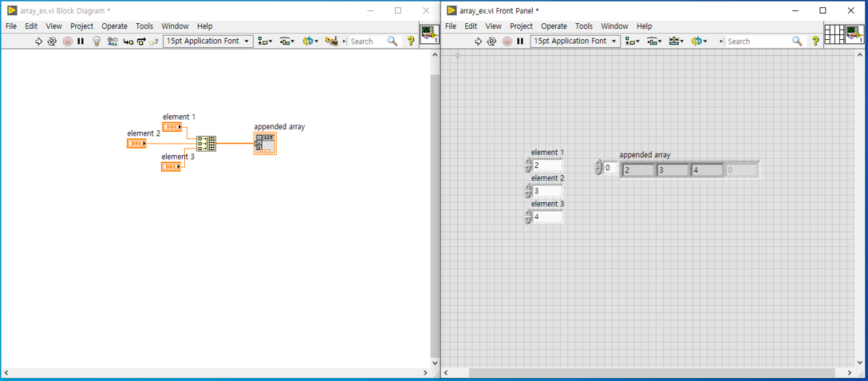Select the element 3 DBL terminal
The height and width of the screenshot is (381, 868).
click(x=171, y=166)
